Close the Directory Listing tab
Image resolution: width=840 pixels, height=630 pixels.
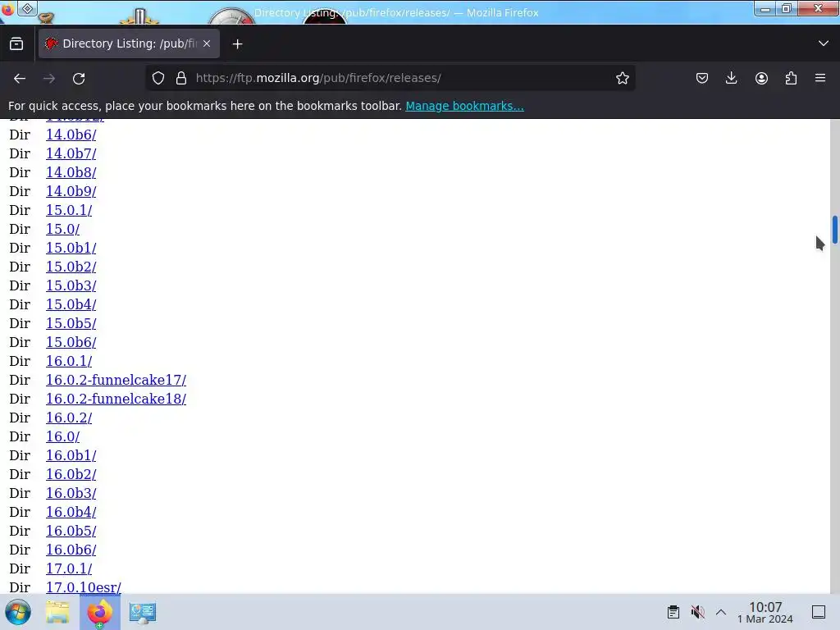[x=207, y=44]
